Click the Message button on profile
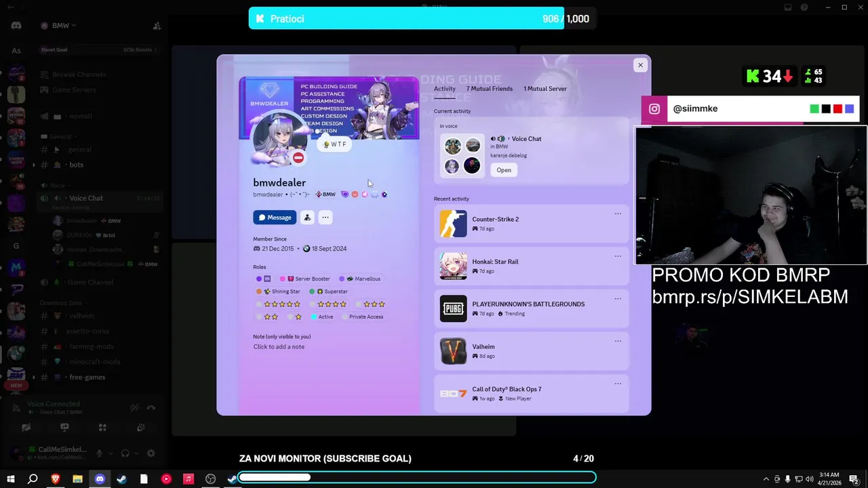This screenshot has width=868, height=488. 275,218
